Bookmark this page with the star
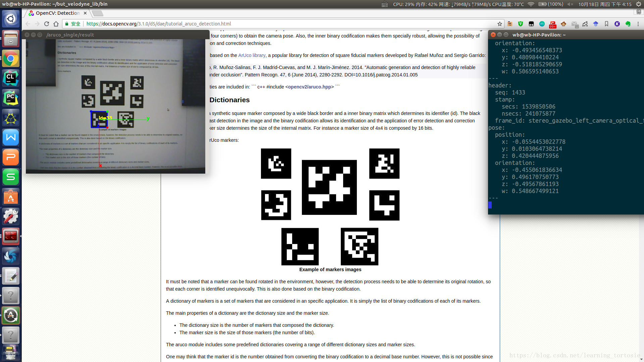 coord(500,24)
